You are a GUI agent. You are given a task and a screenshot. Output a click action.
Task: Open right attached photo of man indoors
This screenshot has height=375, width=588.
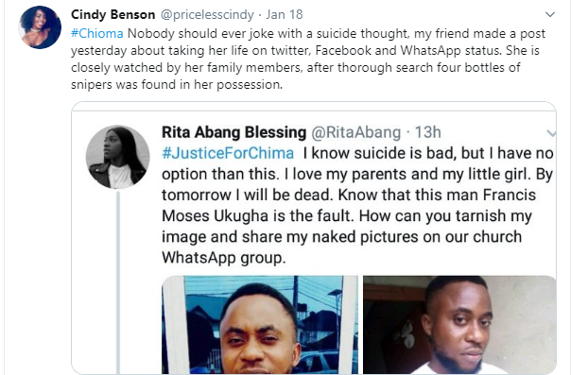459,325
